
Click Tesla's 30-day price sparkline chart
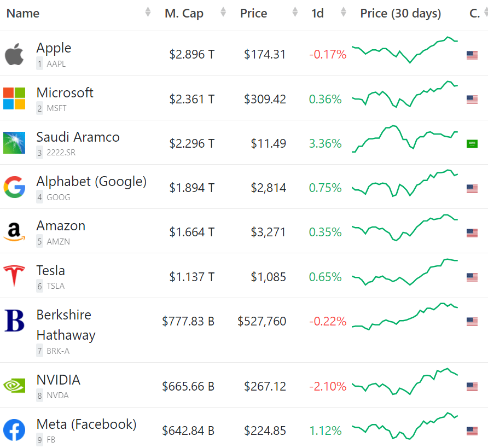pyautogui.click(x=405, y=272)
